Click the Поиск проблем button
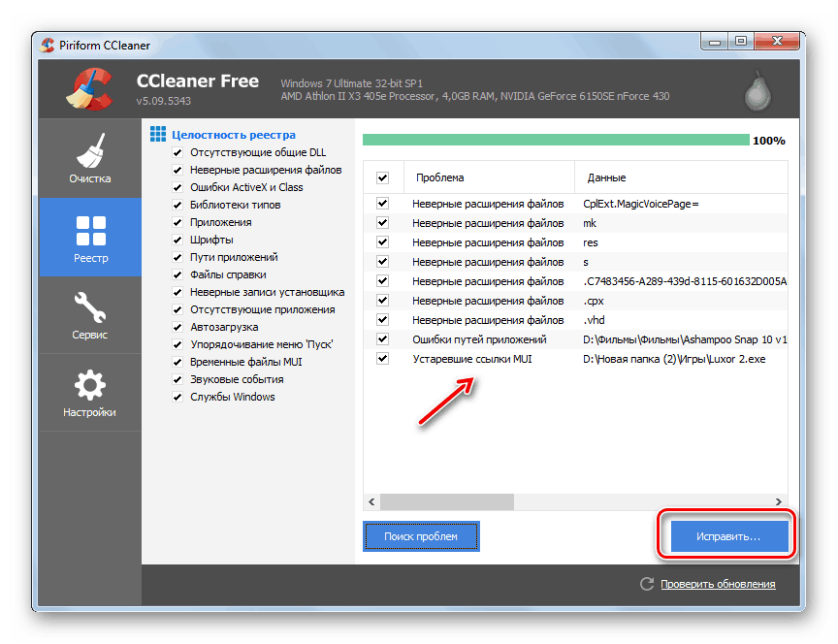 (x=421, y=536)
